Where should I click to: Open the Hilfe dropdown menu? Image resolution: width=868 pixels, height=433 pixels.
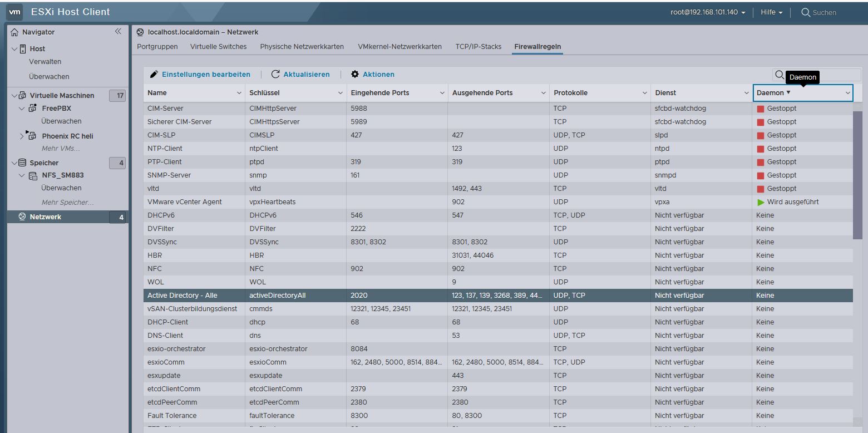pyautogui.click(x=771, y=12)
